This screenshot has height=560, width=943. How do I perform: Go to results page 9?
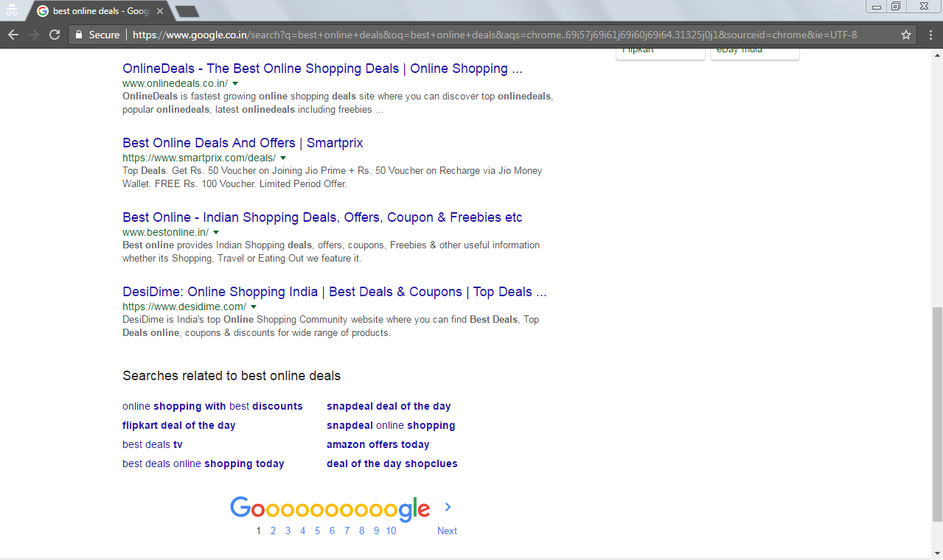pos(376,531)
